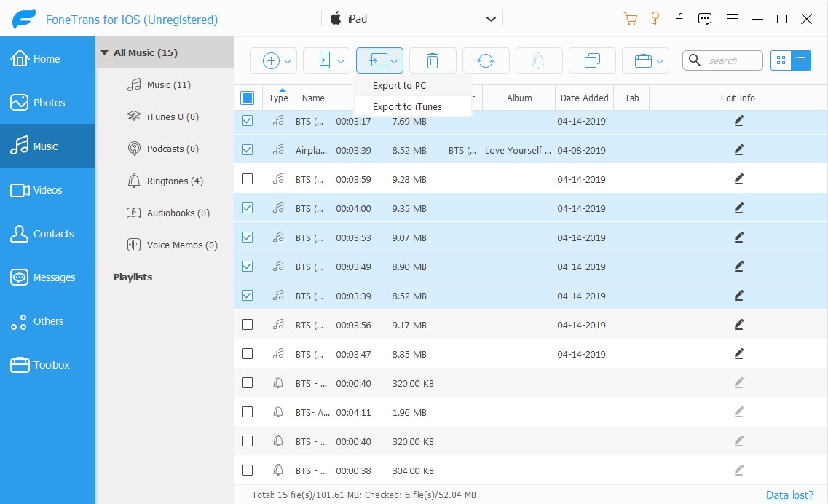The height and width of the screenshot is (504, 828).
Task: Sort by Date Added column header
Action: 584,98
